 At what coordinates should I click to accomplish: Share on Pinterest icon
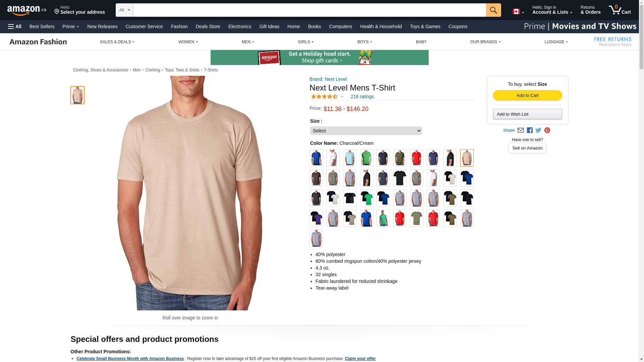pyautogui.click(x=547, y=130)
